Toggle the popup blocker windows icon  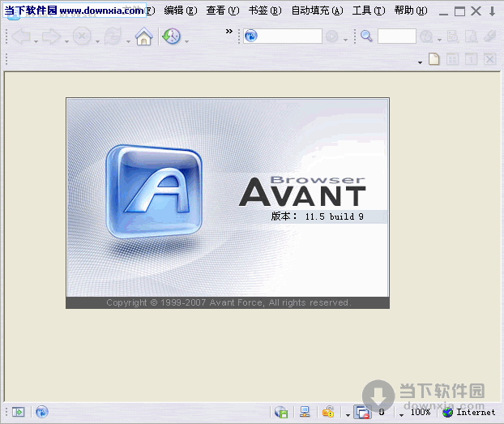tap(362, 412)
